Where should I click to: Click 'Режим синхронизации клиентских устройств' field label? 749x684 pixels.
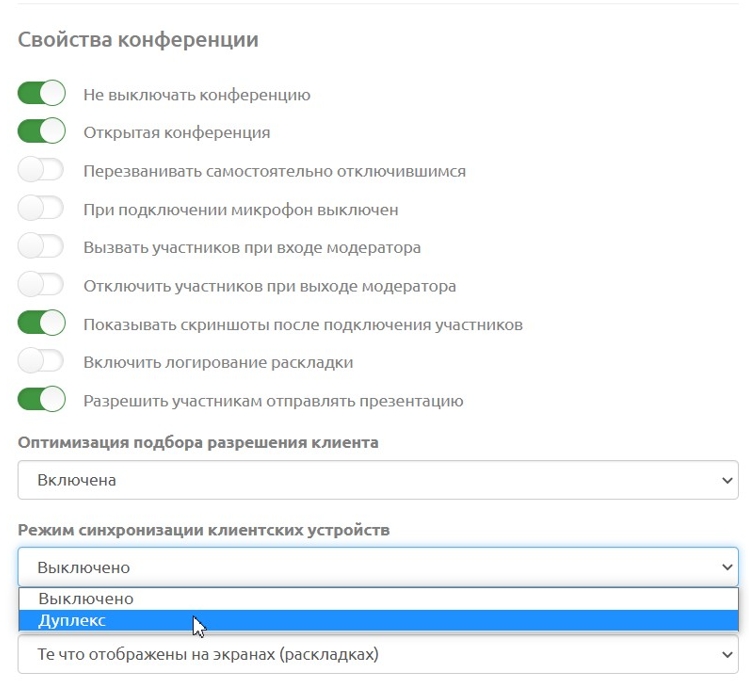coord(203,529)
